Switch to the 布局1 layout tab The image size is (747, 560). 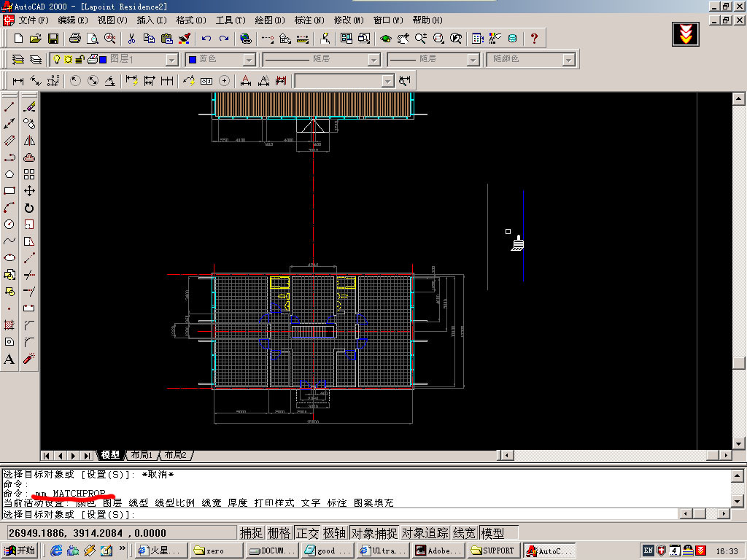142,455
